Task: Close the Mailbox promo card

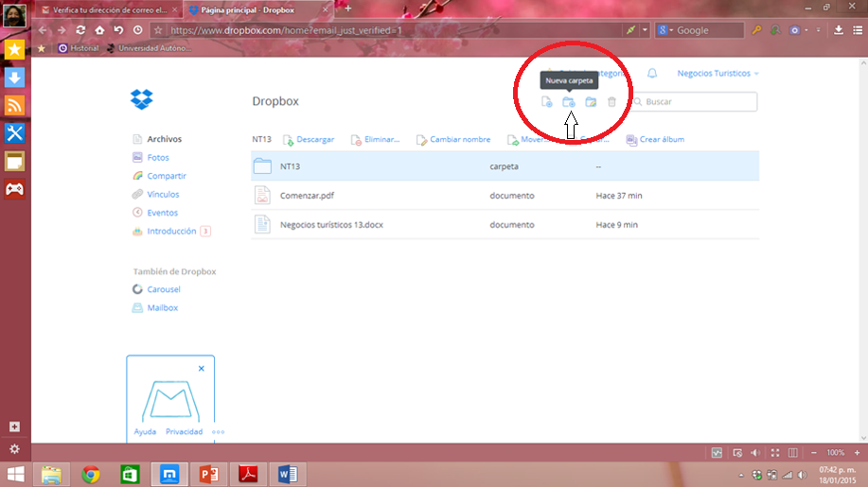Action: 202,368
